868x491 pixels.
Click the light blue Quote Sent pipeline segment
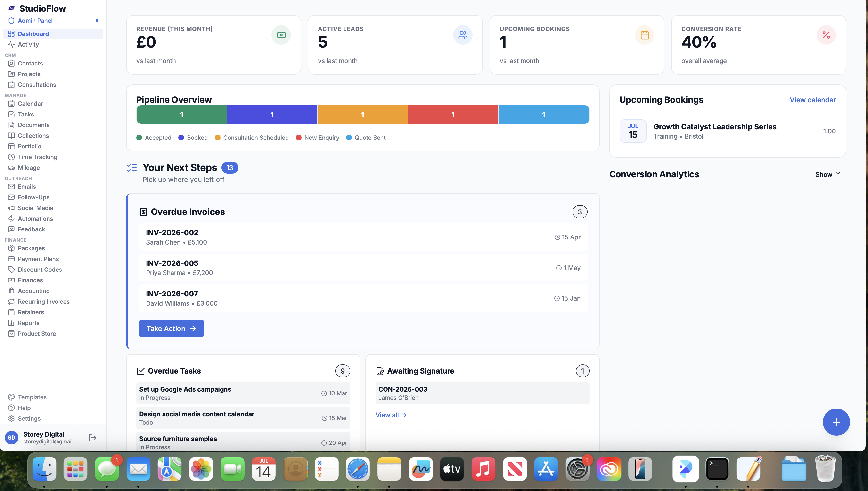(544, 115)
